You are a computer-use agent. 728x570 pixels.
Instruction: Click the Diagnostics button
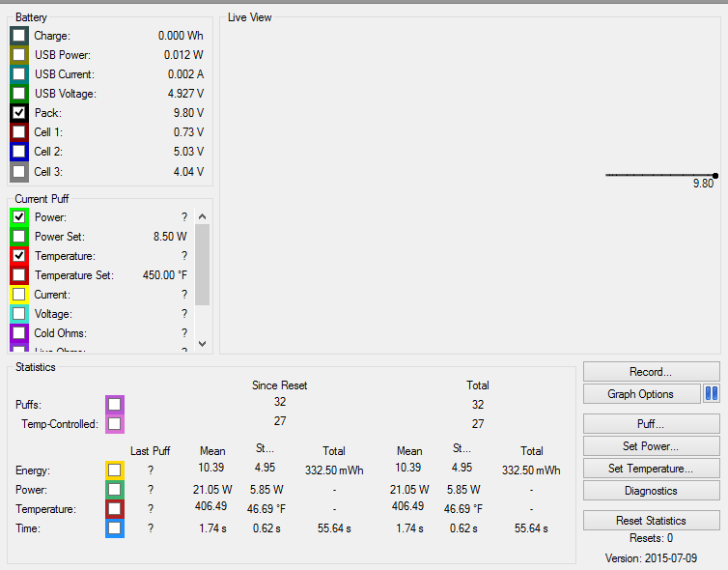(651, 491)
